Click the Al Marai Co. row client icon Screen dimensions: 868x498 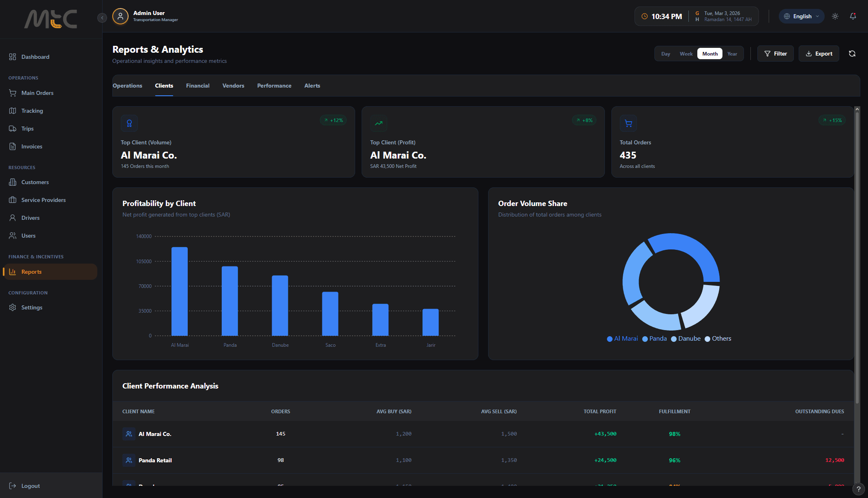click(x=129, y=434)
